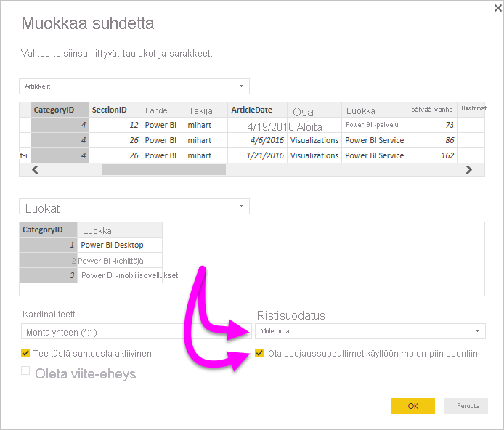Viewport: 504px width, 430px height.
Task: Confirm with the OK button
Action: [x=413, y=406]
